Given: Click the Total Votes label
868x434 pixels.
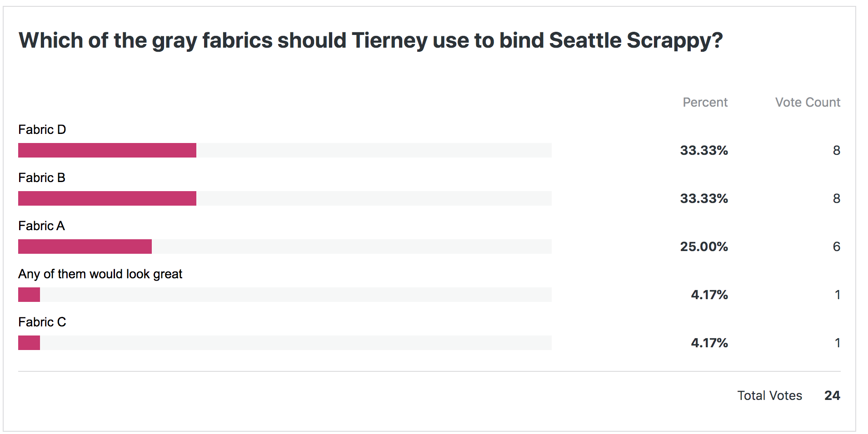Looking at the screenshot, I should pos(769,396).
